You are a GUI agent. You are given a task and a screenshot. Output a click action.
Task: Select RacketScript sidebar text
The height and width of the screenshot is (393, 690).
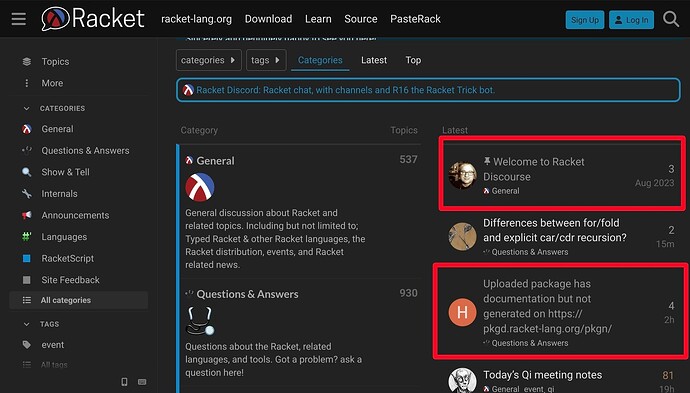click(68, 258)
